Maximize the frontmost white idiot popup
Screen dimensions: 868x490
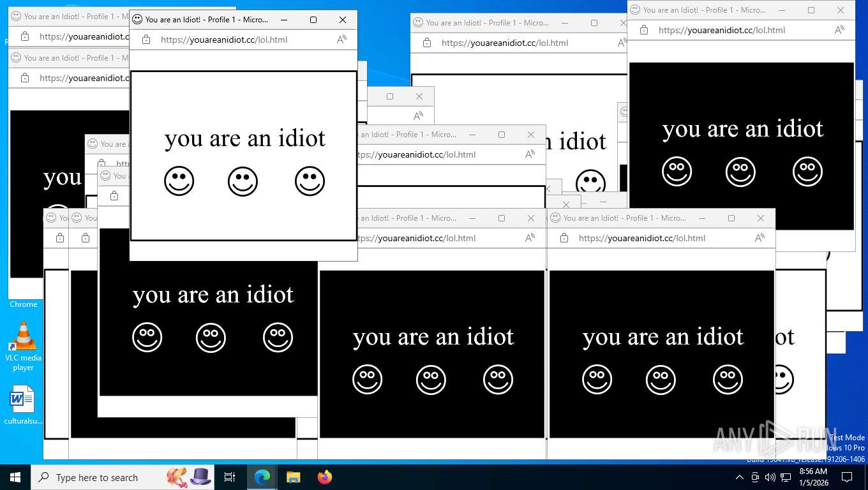click(x=313, y=20)
